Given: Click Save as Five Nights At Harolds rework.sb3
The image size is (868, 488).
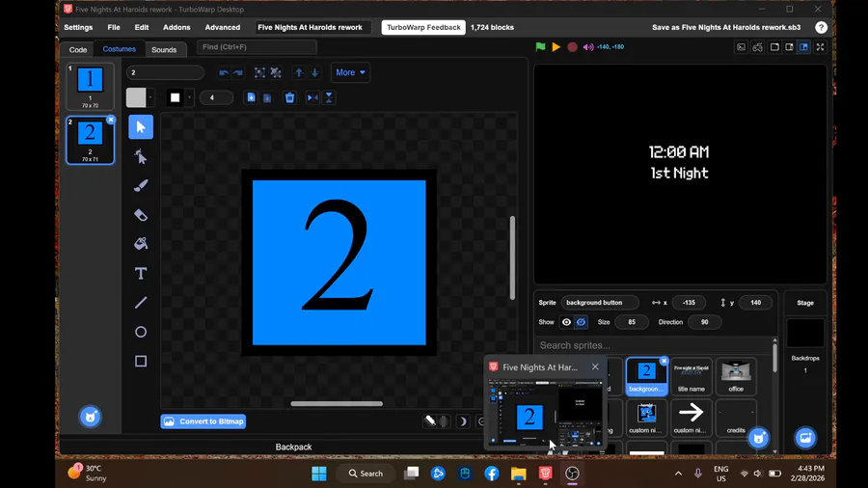Looking at the screenshot, I should click(726, 27).
